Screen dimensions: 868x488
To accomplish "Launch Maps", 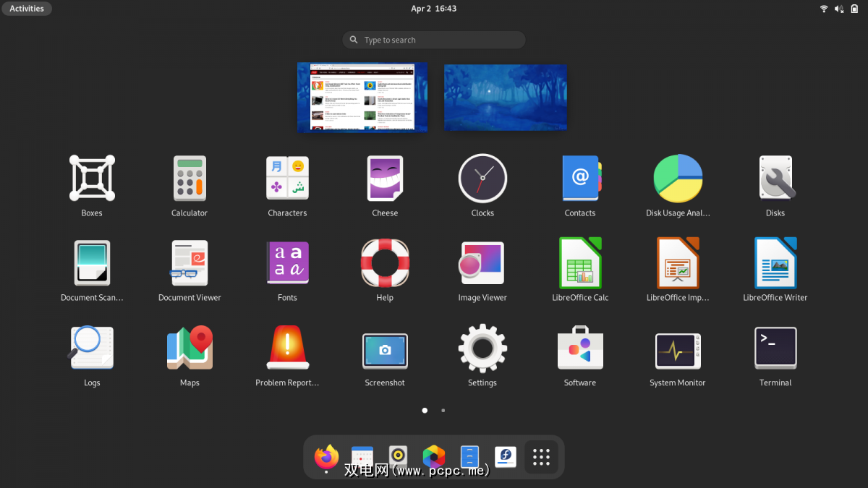I will (x=190, y=348).
